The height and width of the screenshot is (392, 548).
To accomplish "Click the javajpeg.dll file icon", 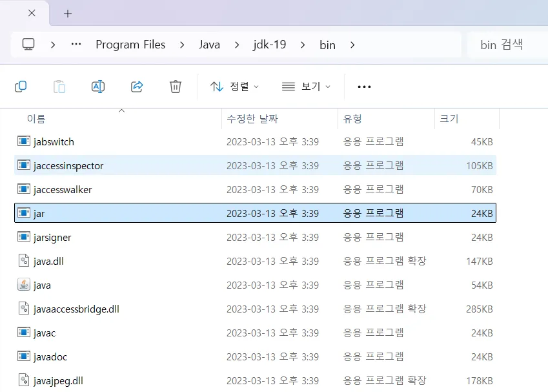I will [x=24, y=380].
